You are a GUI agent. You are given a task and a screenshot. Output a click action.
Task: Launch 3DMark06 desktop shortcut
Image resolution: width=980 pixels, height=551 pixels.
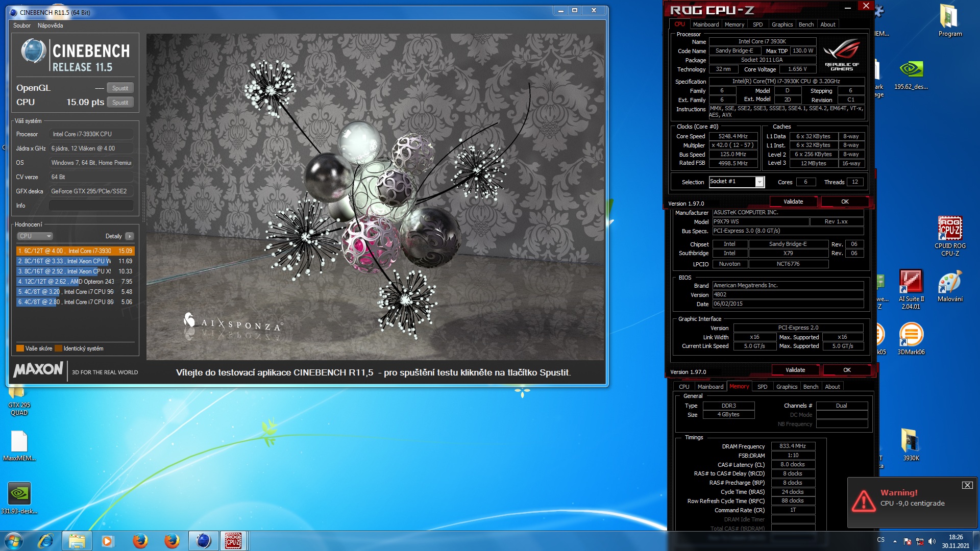(x=911, y=339)
